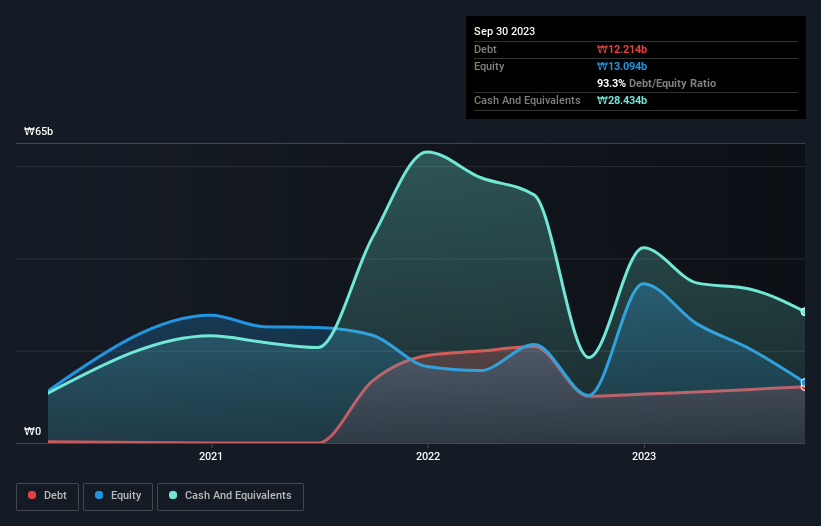Toggle Cash And Equivalents legend button

230,496
